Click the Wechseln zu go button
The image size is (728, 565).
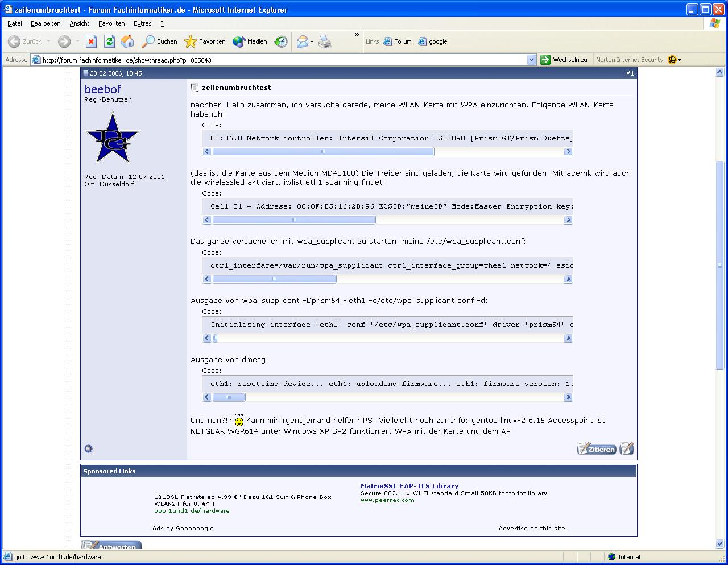pos(564,60)
